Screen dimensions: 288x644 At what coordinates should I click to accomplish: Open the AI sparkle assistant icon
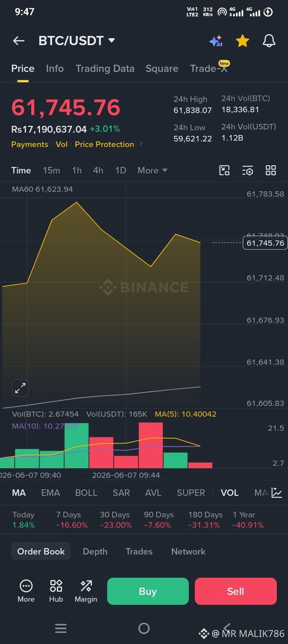[x=216, y=41]
